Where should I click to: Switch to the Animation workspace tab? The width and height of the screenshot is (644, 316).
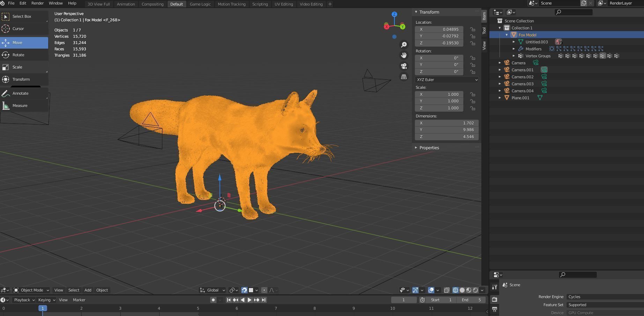tap(126, 4)
